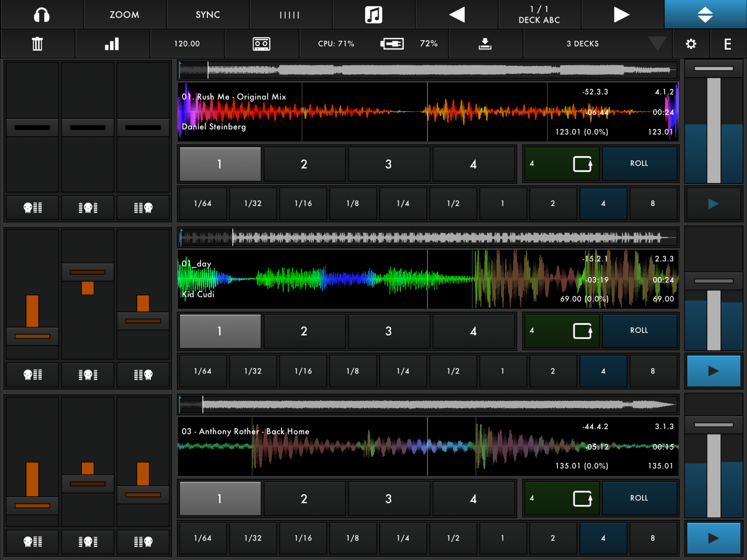Screen dimensions: 747x560
Task: Click the cassette tape recorder icon
Action: (x=261, y=43)
